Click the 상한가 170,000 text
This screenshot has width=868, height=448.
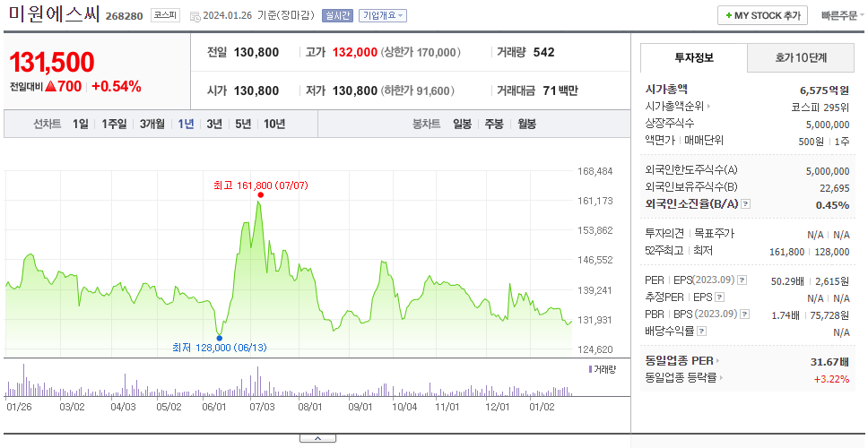pos(421,53)
